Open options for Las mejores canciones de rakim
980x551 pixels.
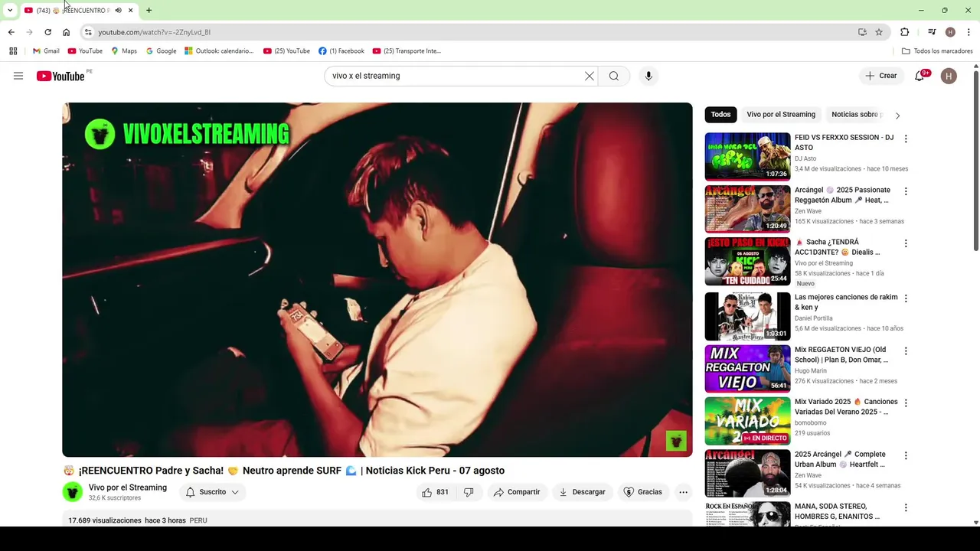point(906,298)
